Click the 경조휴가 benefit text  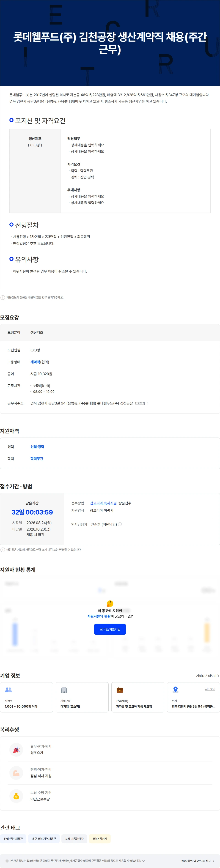tap(37, 753)
